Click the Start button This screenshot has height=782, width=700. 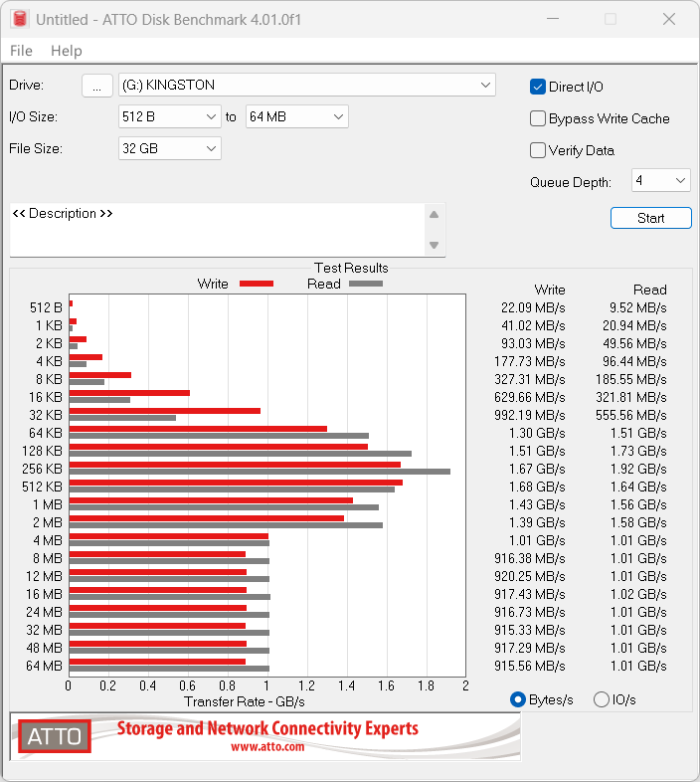click(651, 218)
